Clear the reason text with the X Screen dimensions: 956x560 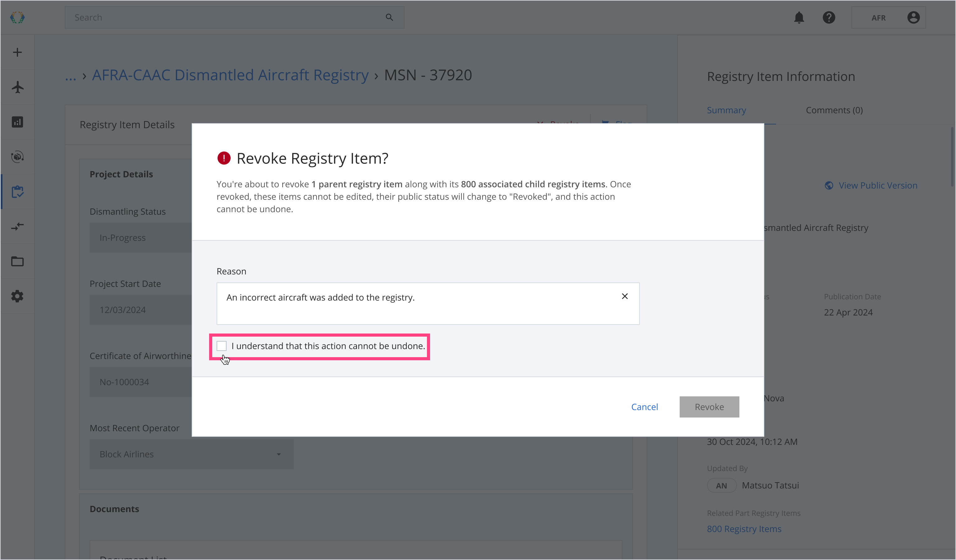[x=625, y=296]
